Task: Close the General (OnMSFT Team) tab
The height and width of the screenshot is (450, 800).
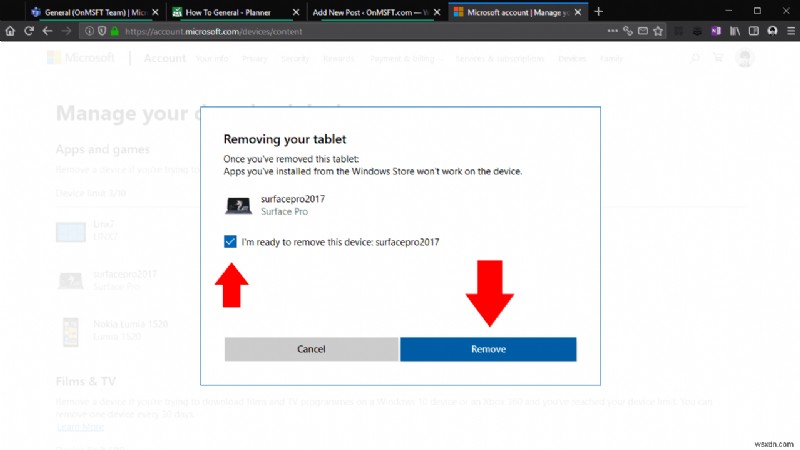Action: 155,12
